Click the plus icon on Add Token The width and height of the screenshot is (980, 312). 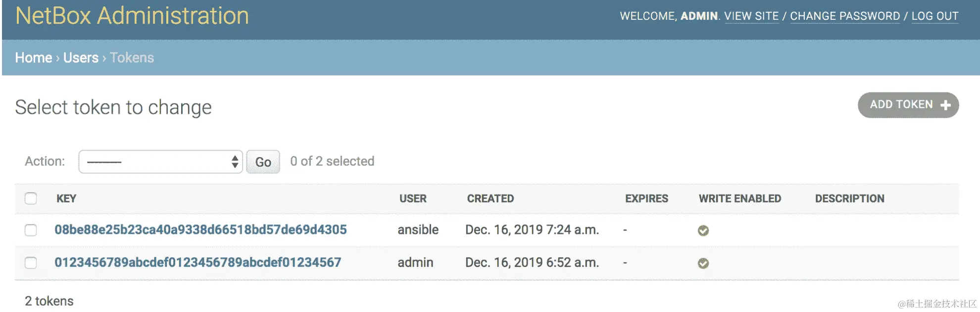point(945,105)
